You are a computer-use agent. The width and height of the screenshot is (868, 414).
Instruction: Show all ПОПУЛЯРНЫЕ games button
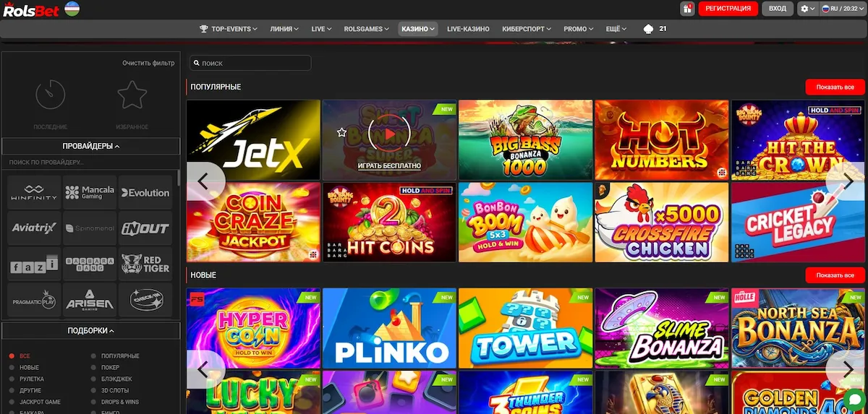(x=835, y=87)
